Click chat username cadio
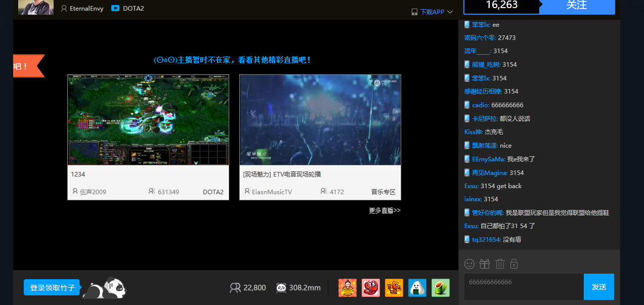The image size is (644, 305). (x=480, y=105)
